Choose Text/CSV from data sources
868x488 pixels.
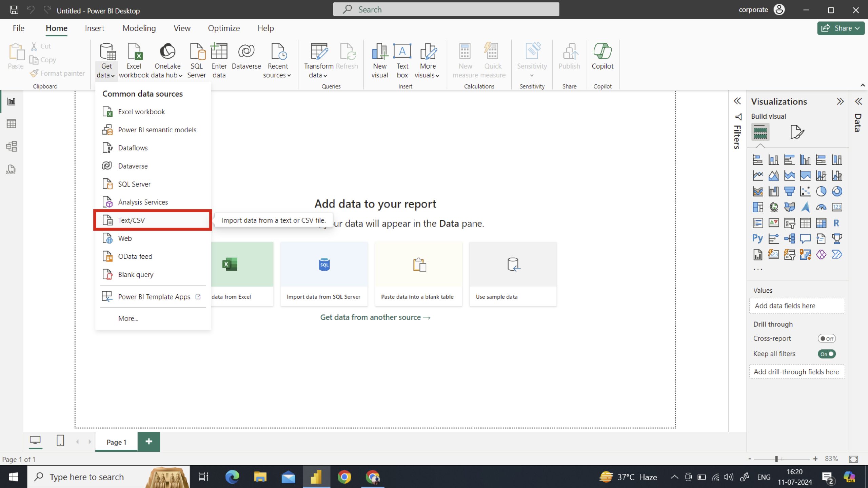pyautogui.click(x=153, y=220)
